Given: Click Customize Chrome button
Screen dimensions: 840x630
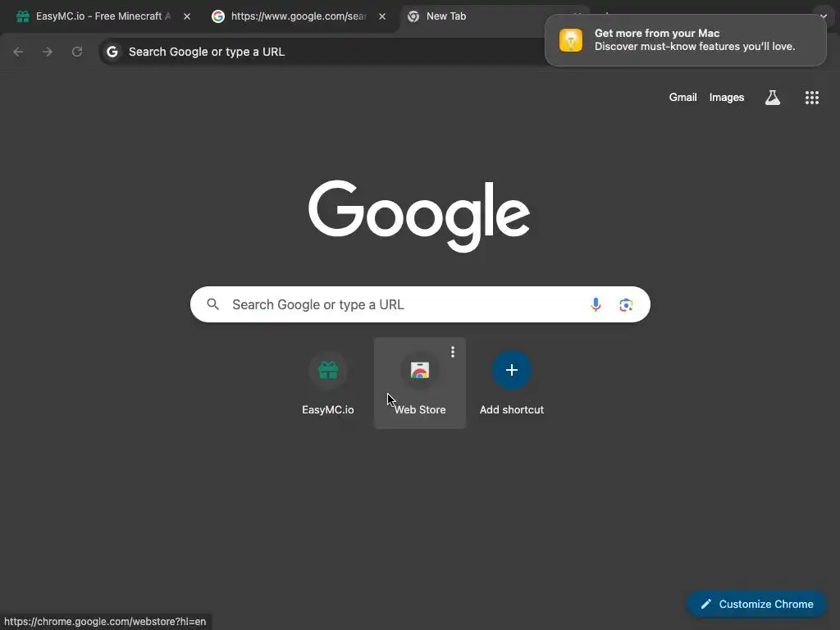Looking at the screenshot, I should point(756,605).
